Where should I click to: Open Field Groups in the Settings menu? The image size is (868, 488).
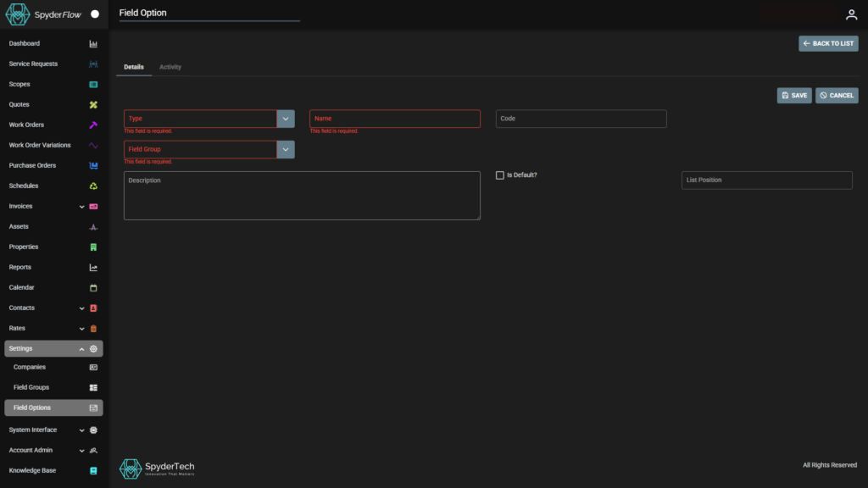click(x=31, y=387)
